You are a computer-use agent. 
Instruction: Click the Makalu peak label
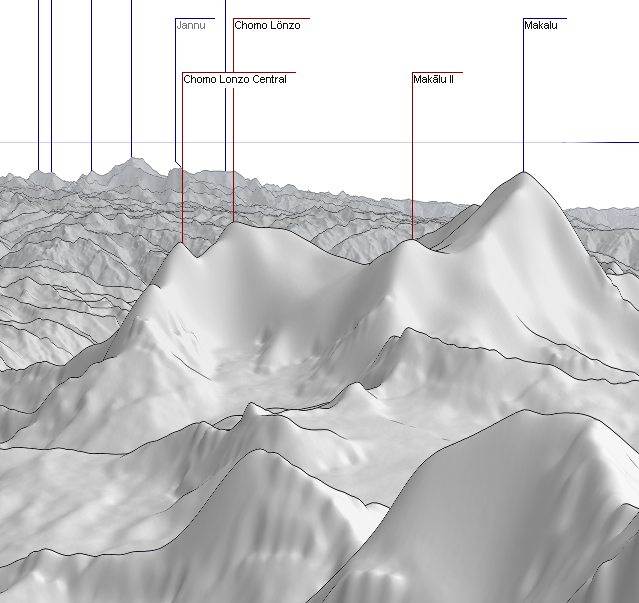click(540, 25)
